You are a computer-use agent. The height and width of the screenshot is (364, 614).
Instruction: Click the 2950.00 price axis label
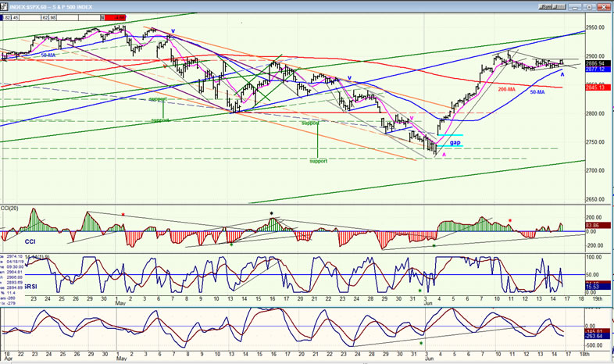click(x=597, y=28)
